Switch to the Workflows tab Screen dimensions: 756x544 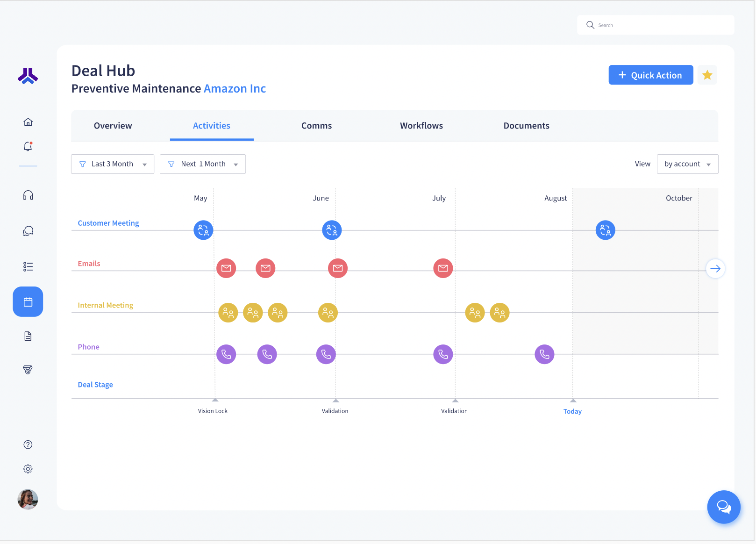421,125
